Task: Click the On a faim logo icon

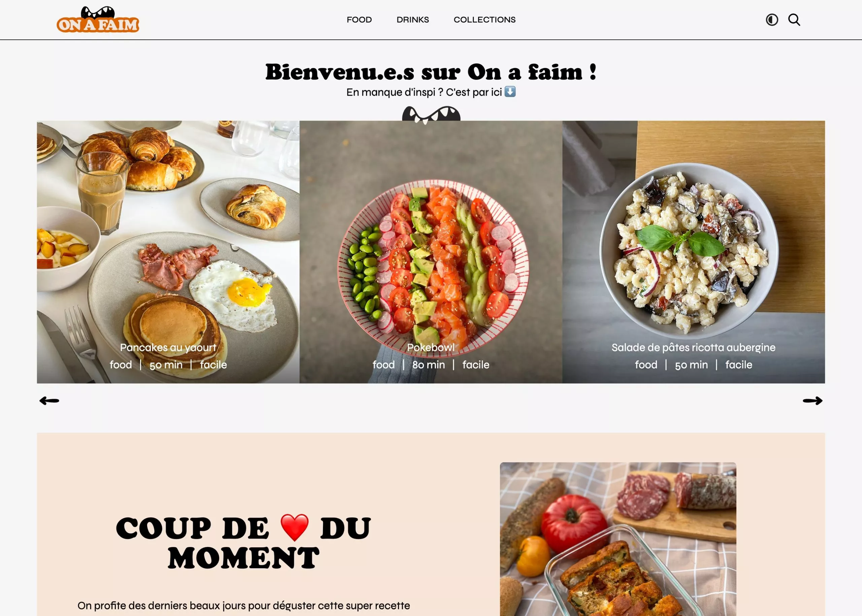Action: click(x=98, y=20)
